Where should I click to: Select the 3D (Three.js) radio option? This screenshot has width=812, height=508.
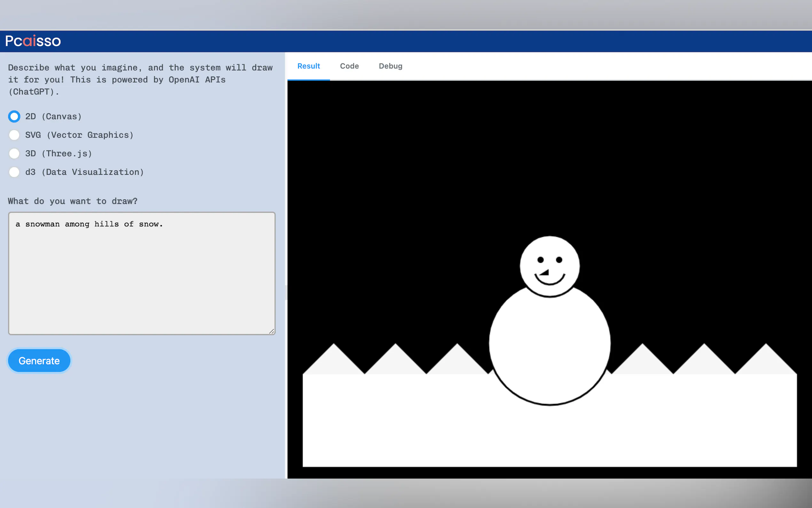[14, 154]
